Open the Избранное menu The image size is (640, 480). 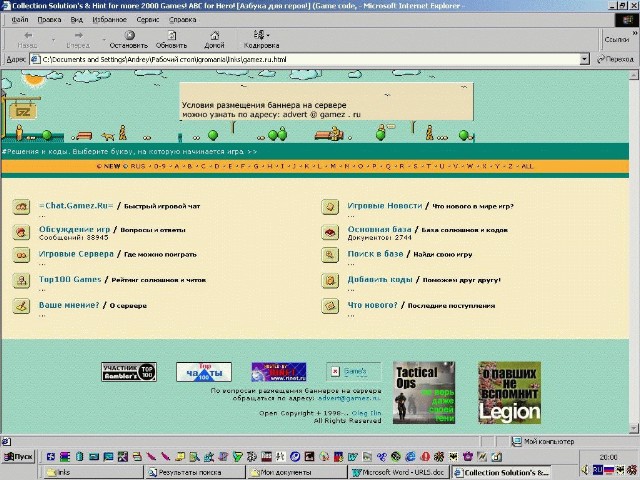(x=109, y=20)
